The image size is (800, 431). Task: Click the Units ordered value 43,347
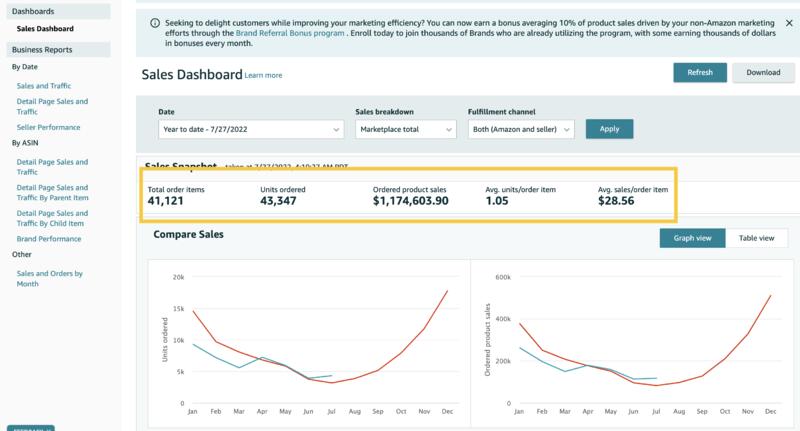coord(278,201)
